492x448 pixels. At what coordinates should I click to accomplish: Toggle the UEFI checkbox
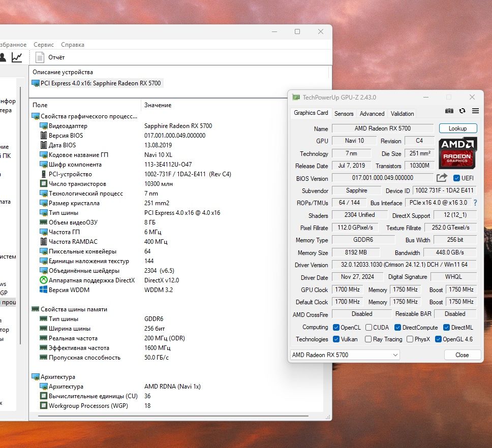click(x=456, y=178)
